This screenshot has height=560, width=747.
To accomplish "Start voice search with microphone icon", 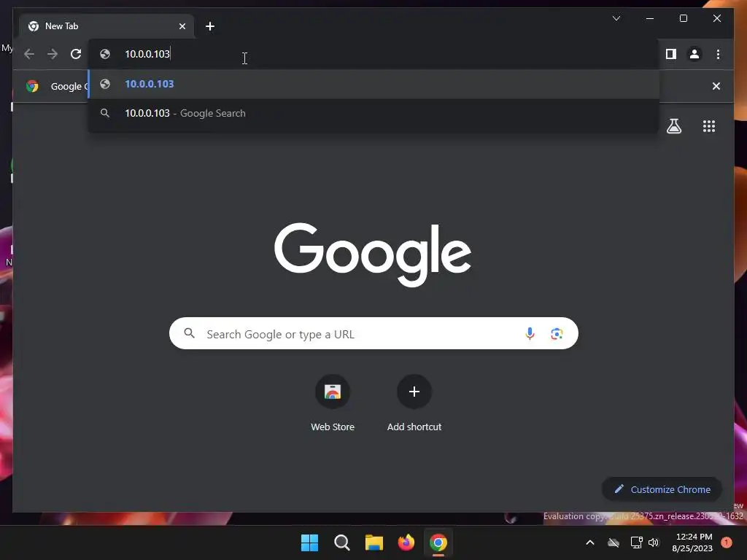I will tap(530, 333).
